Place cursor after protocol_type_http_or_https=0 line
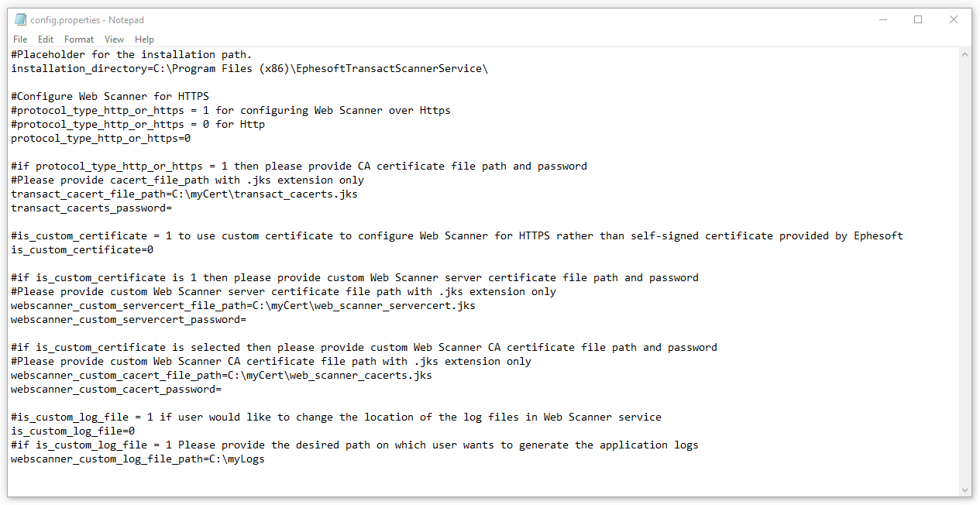Screen dimensions: 980x505 click(191, 139)
